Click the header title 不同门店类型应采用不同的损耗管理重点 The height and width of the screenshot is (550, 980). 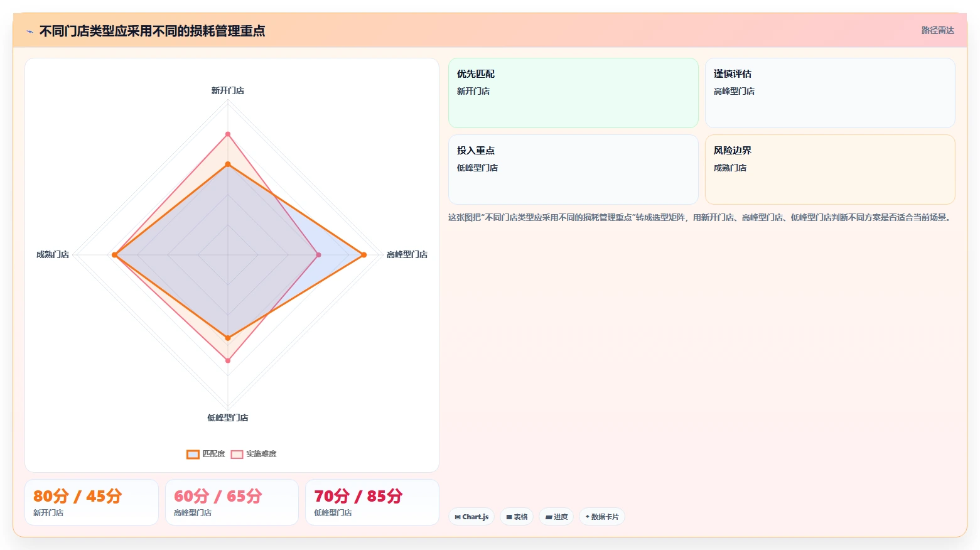[x=152, y=31]
